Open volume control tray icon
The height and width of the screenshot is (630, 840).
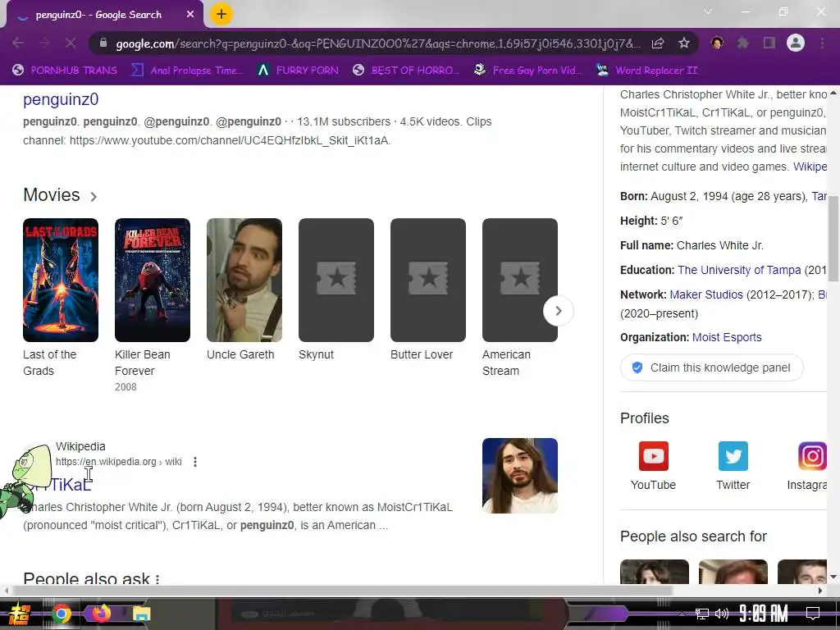[x=722, y=614]
